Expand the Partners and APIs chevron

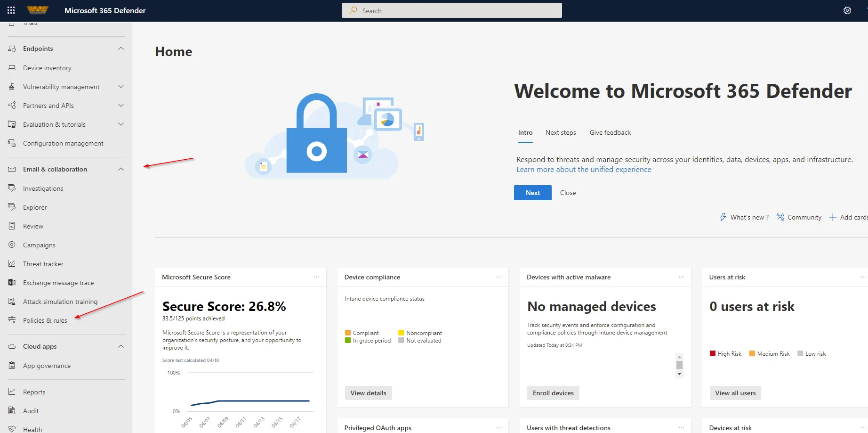pos(121,106)
